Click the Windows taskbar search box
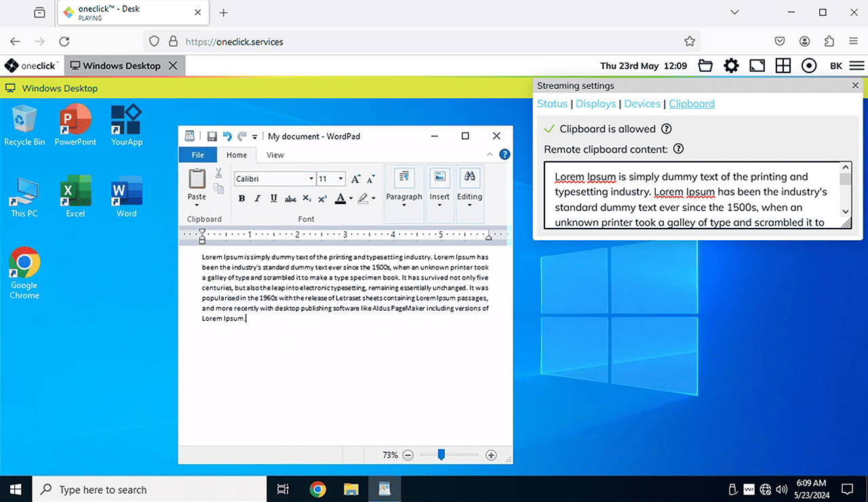 point(103,489)
